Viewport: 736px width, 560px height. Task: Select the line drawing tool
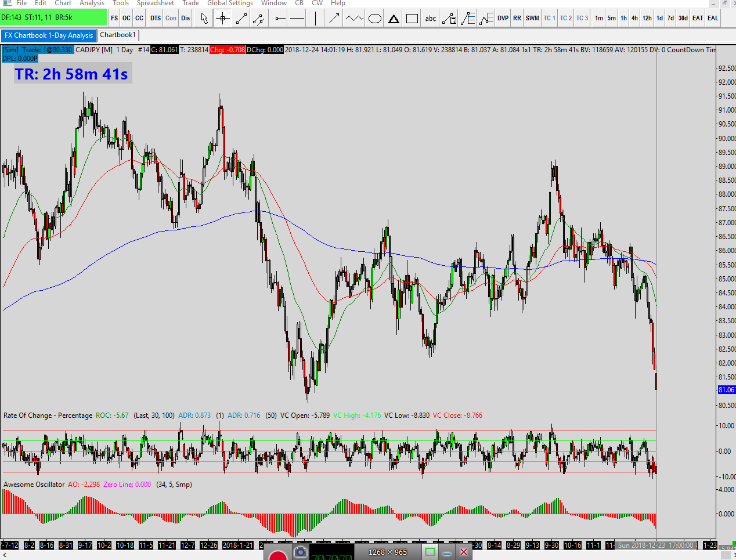[241, 19]
